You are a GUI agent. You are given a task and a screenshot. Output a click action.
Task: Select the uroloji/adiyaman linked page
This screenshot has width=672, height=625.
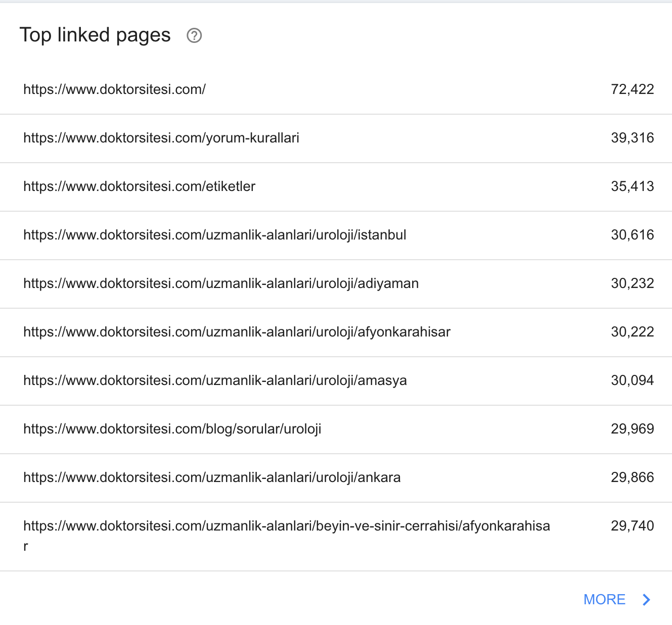[336, 284]
